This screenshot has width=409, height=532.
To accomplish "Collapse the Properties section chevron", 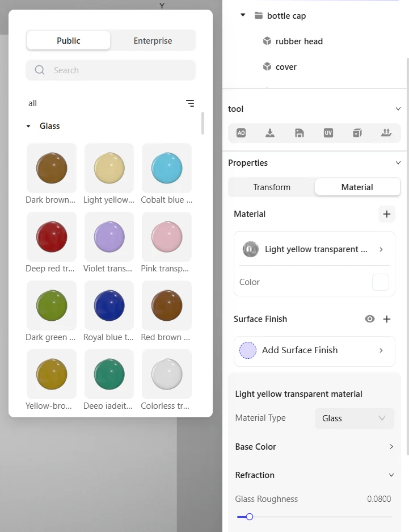I will coord(398,163).
